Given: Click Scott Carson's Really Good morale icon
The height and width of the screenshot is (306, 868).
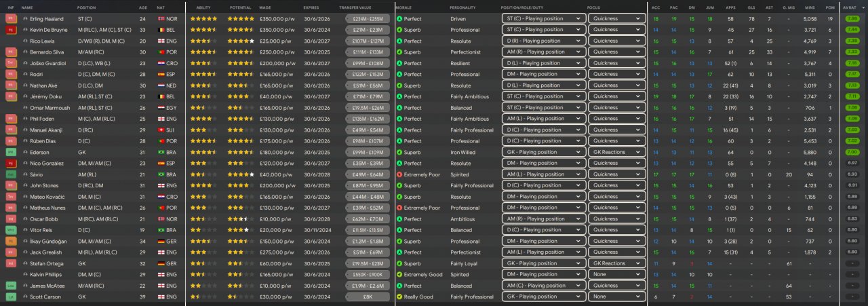Looking at the screenshot, I should click(x=399, y=297).
